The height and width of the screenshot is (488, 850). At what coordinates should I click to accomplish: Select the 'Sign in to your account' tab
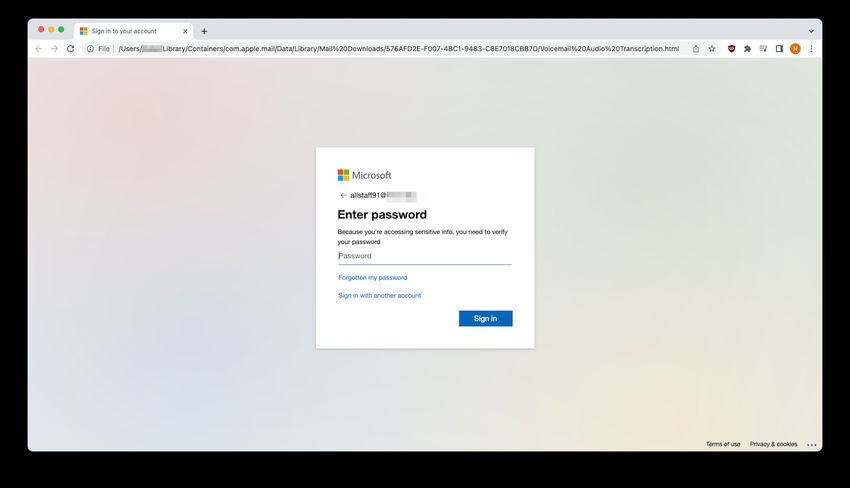point(134,31)
